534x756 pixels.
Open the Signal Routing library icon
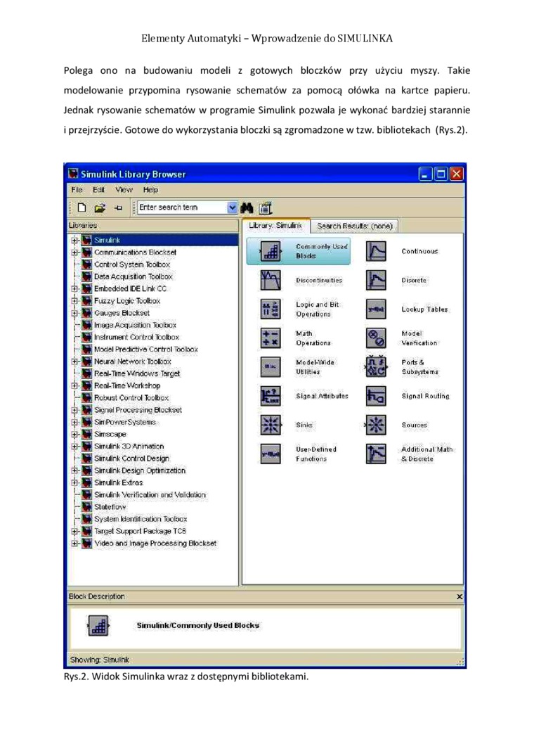[x=377, y=396]
